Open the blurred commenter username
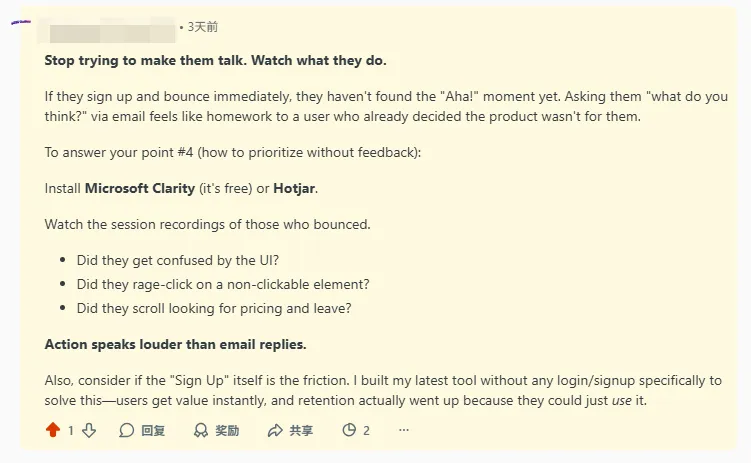Screen dimensions: 751x463 pyautogui.click(x=107, y=27)
